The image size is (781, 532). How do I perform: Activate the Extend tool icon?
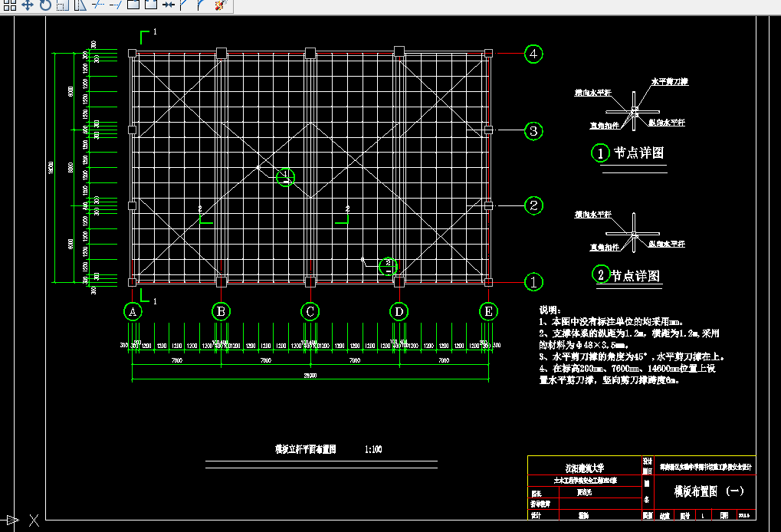pyautogui.click(x=116, y=5)
